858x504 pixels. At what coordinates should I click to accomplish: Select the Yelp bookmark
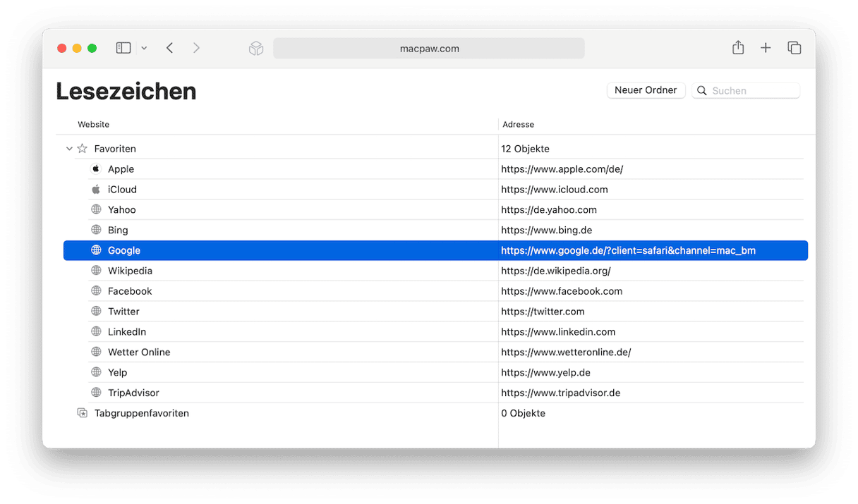pyautogui.click(x=117, y=372)
